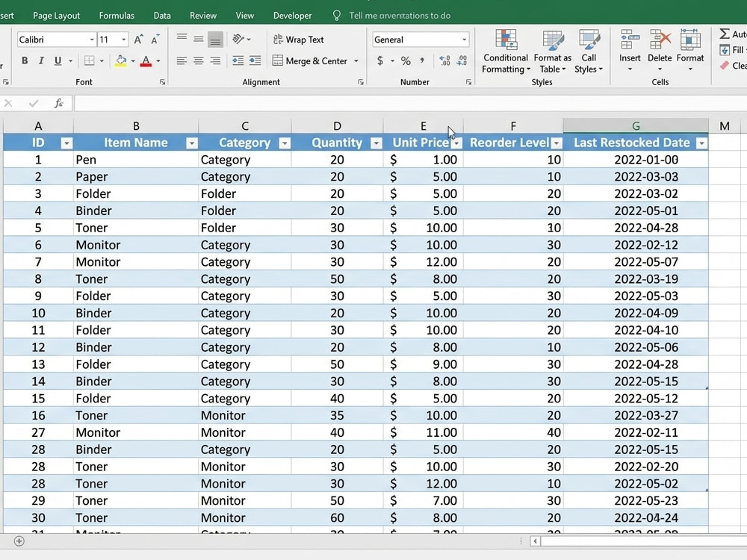Open Font dialog launcher

[x=162, y=82]
